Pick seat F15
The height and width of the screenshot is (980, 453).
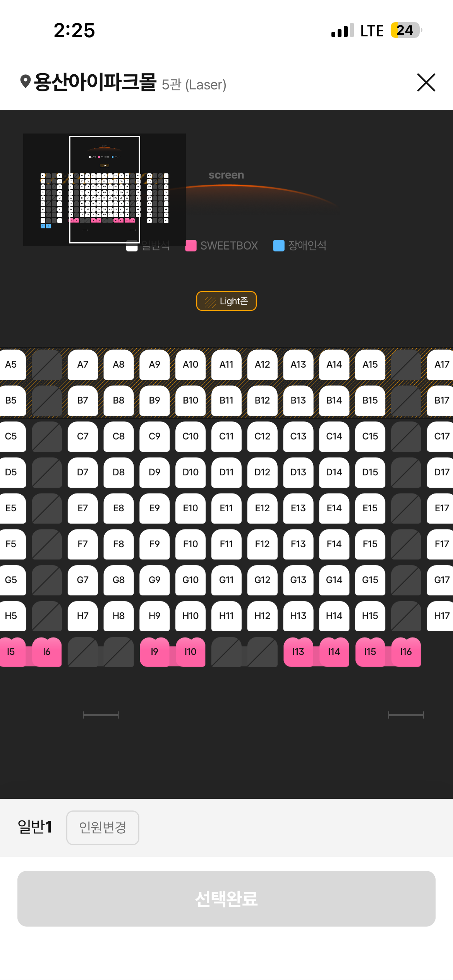pos(370,544)
